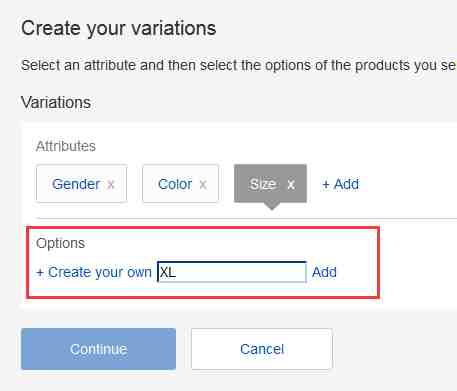Focus the option input containing XL
Image resolution: width=457 pixels, height=391 pixels.
(232, 272)
